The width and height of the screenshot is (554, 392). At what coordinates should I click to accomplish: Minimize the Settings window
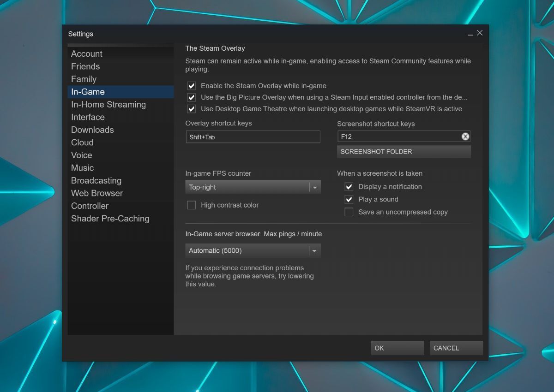470,34
